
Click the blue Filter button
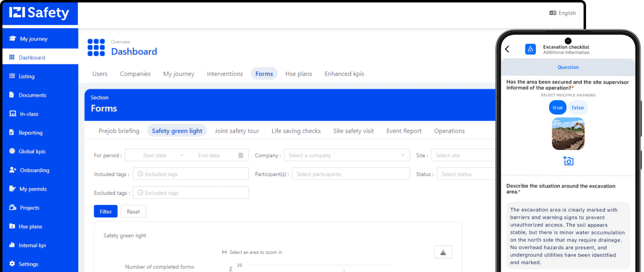point(106,211)
